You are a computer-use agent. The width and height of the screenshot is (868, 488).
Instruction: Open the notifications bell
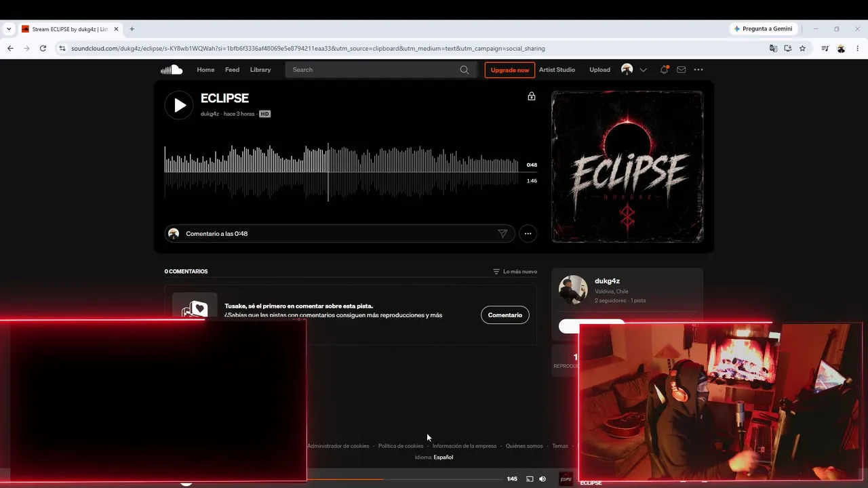tap(664, 70)
